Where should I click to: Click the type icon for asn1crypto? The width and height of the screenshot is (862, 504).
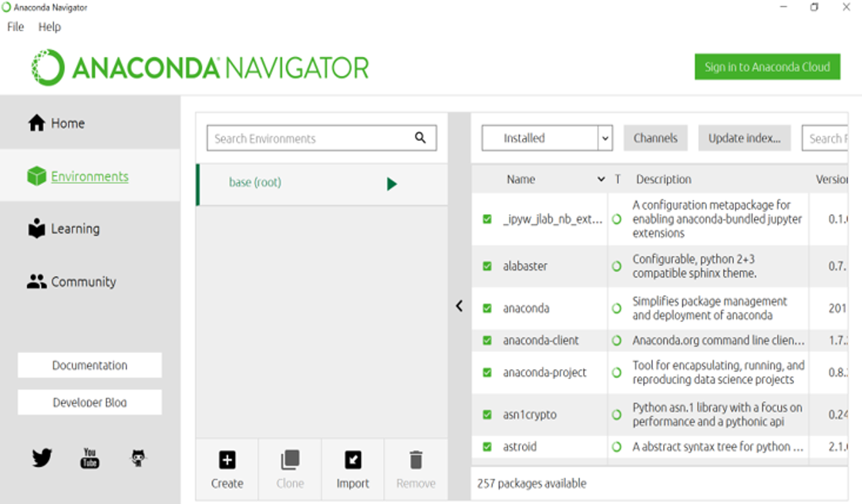pos(617,415)
